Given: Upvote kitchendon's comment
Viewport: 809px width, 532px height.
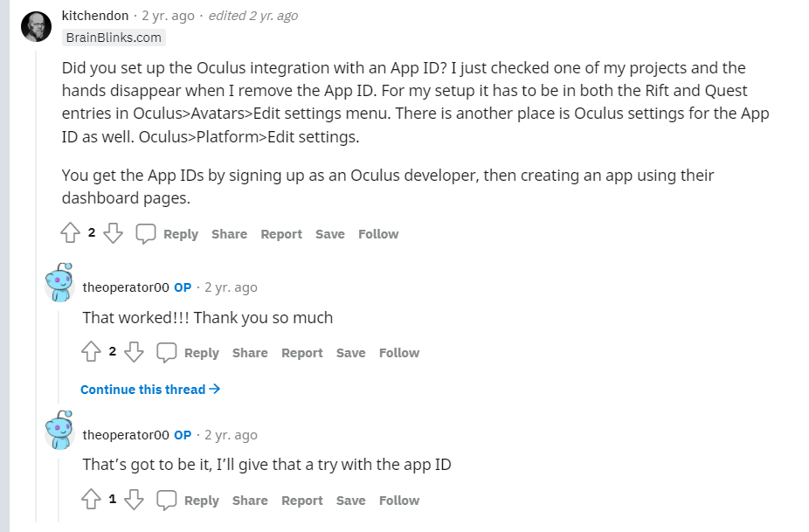Looking at the screenshot, I should click(70, 233).
